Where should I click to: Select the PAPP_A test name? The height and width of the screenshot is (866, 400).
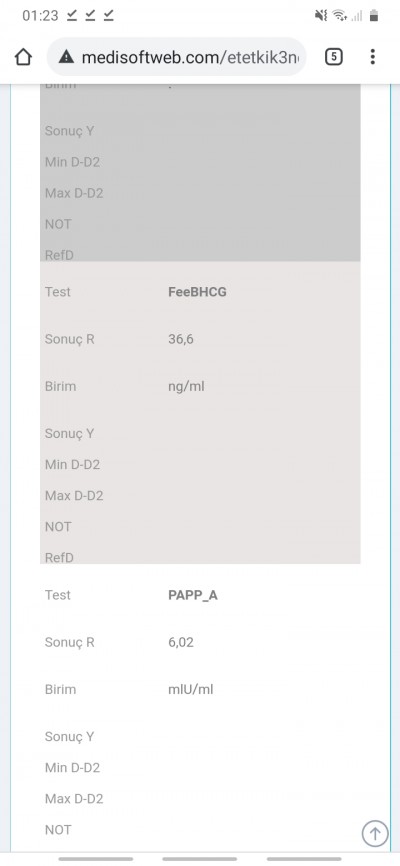pyautogui.click(x=193, y=595)
